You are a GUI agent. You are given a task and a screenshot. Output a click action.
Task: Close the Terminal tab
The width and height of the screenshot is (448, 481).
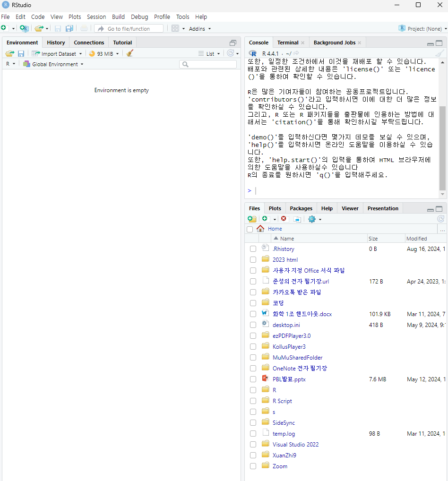click(302, 43)
